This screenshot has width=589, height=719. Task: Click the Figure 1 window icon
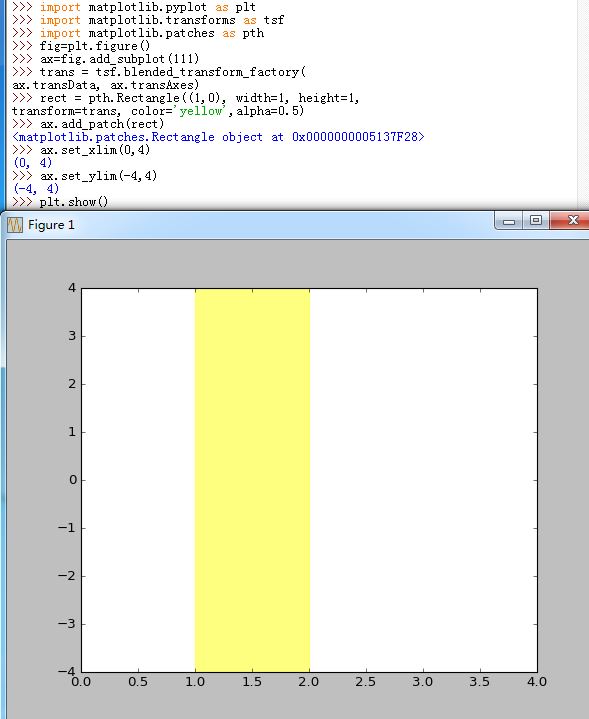15,225
